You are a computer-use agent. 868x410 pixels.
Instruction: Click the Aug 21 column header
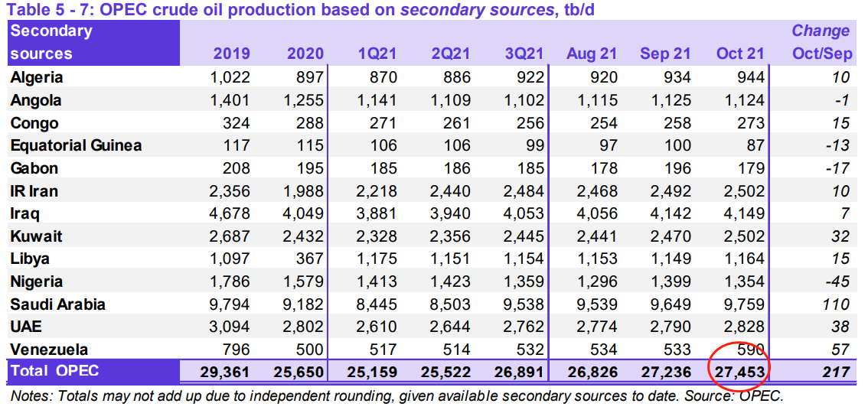pos(591,54)
